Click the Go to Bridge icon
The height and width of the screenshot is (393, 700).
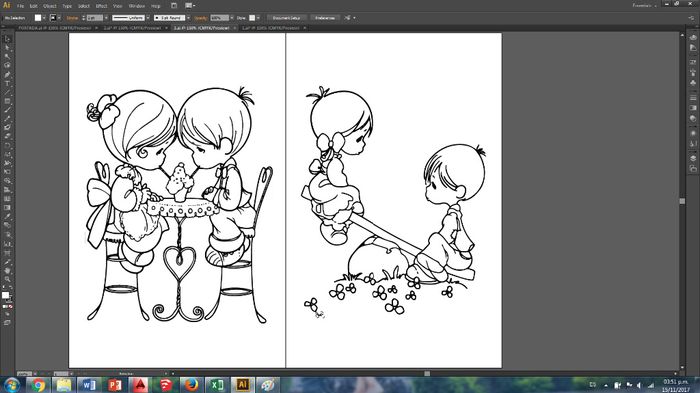[x=174, y=6]
